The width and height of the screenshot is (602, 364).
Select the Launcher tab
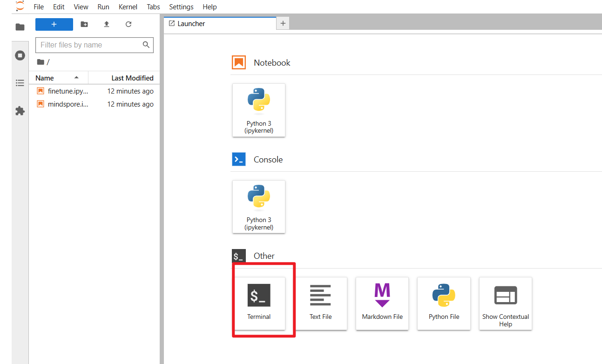[220, 23]
